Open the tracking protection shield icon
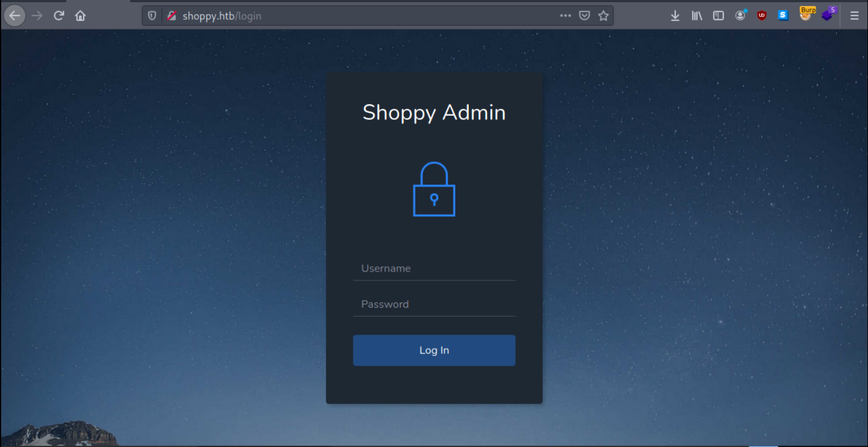This screenshot has height=447, width=868. [152, 16]
